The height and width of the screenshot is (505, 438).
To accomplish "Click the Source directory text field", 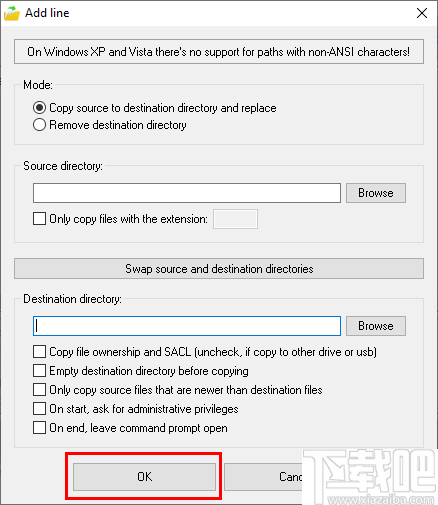I will tap(187, 193).
